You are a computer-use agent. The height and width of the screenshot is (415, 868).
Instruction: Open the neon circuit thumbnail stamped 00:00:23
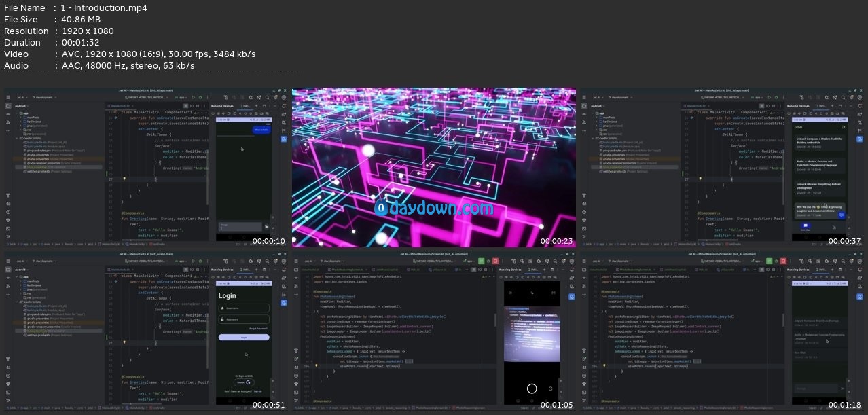tap(434, 168)
